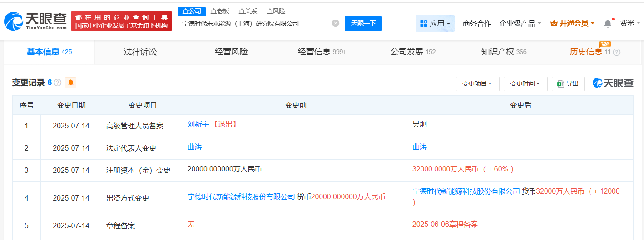Select the 查公司 search tab
This screenshot has width=644, height=240.
pyautogui.click(x=191, y=11)
